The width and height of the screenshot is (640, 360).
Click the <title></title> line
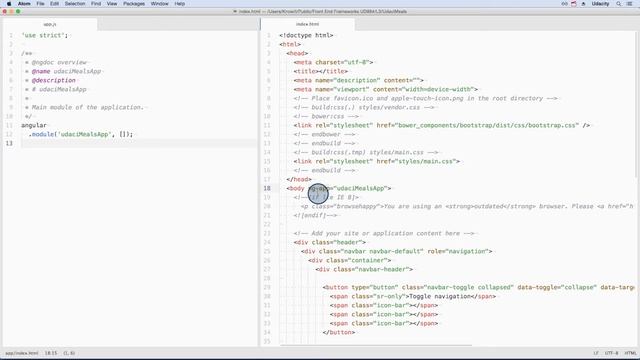pyautogui.click(x=320, y=71)
